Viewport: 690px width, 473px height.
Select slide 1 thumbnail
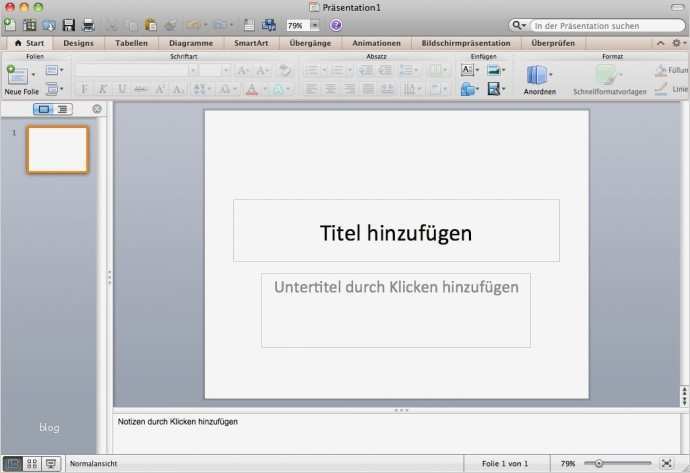[x=58, y=150]
